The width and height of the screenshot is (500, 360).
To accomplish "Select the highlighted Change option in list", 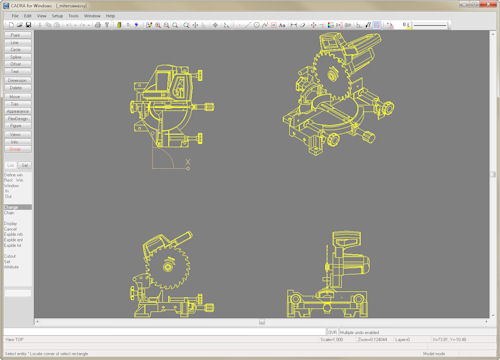I will pyautogui.click(x=18, y=207).
